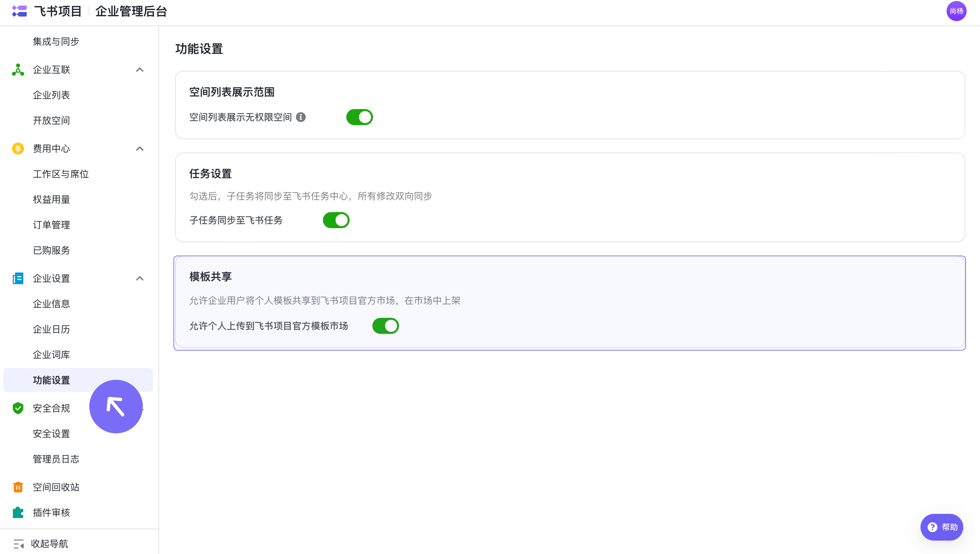View 管理员日志

pos(56,459)
